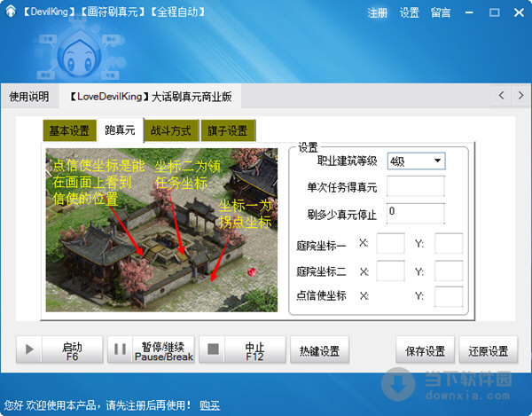Maximize the window
The height and width of the screenshot is (416, 532).
tap(495, 12)
